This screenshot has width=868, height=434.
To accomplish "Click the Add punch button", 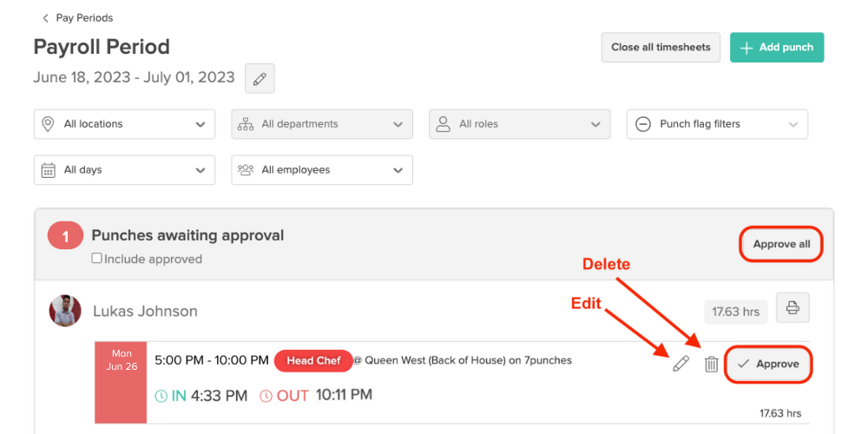I will click(x=777, y=48).
